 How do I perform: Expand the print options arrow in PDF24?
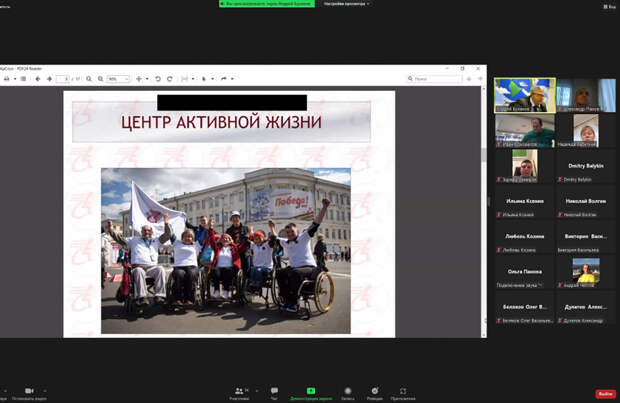(x=15, y=79)
